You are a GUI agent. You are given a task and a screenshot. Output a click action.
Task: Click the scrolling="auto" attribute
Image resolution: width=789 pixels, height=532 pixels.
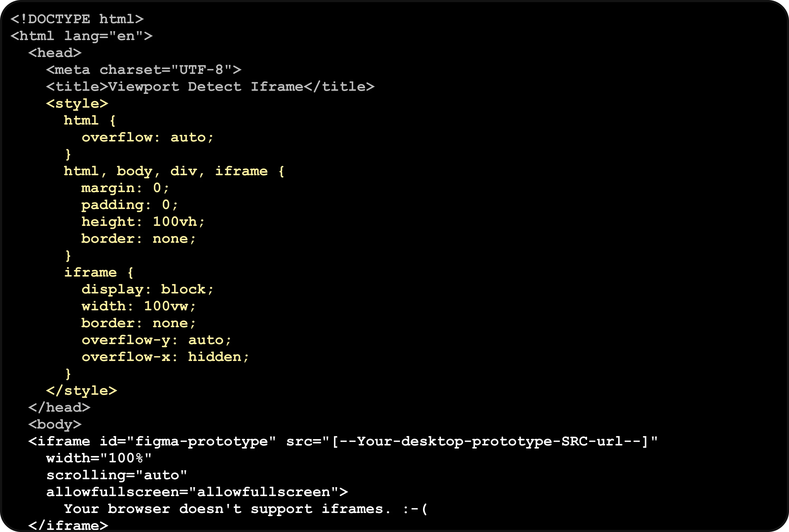[116, 475]
